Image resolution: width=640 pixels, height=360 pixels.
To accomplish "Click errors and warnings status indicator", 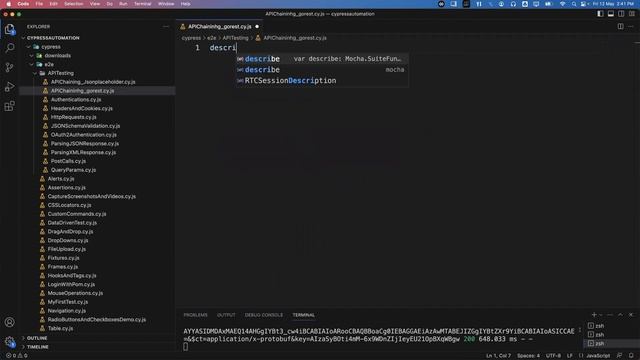I will [x=17, y=356].
